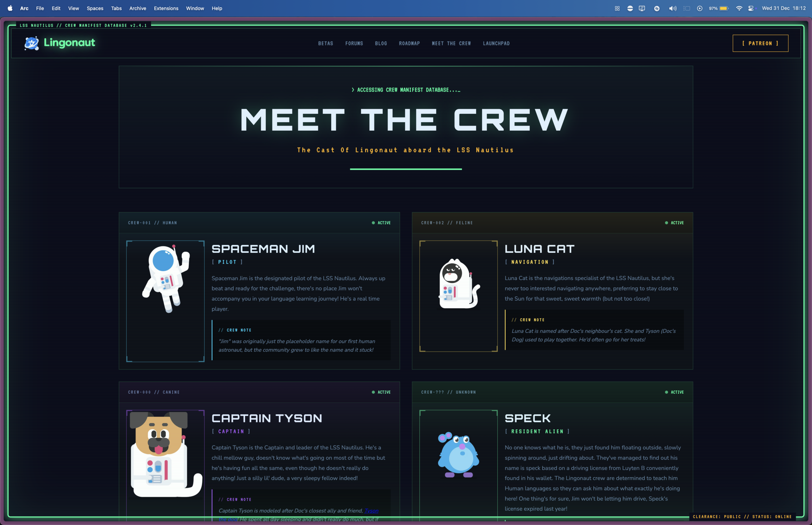Image resolution: width=812 pixels, height=525 pixels.
Task: Open macOS Control Center toggles icon
Action: click(751, 9)
